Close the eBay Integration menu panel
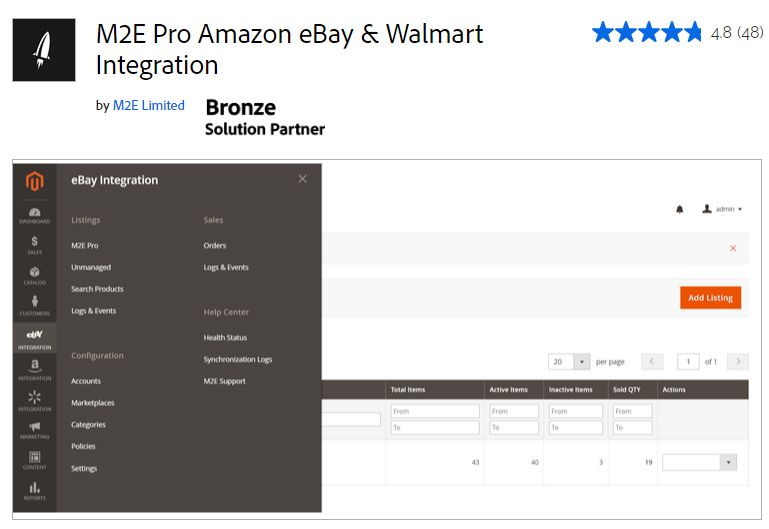This screenshot has width=769, height=529. [x=302, y=179]
